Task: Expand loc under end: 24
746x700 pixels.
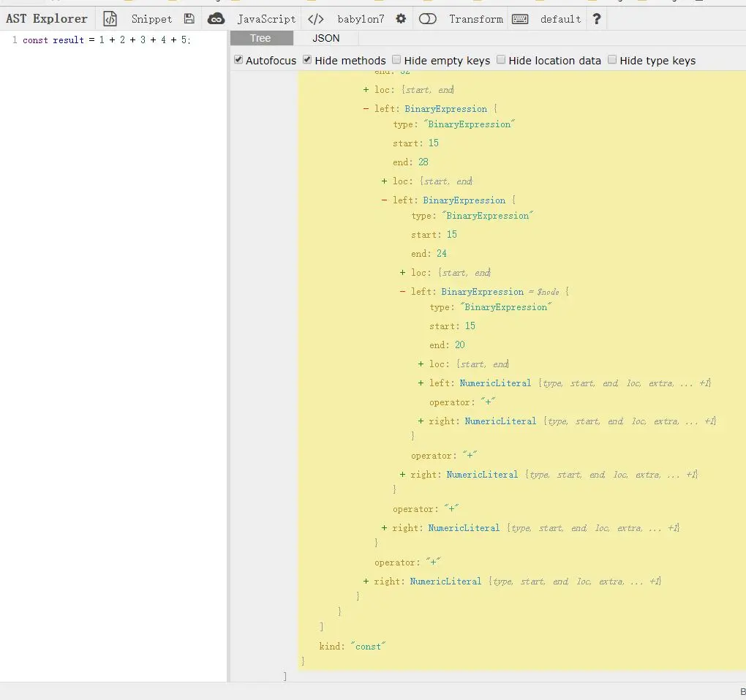Action: 402,272
